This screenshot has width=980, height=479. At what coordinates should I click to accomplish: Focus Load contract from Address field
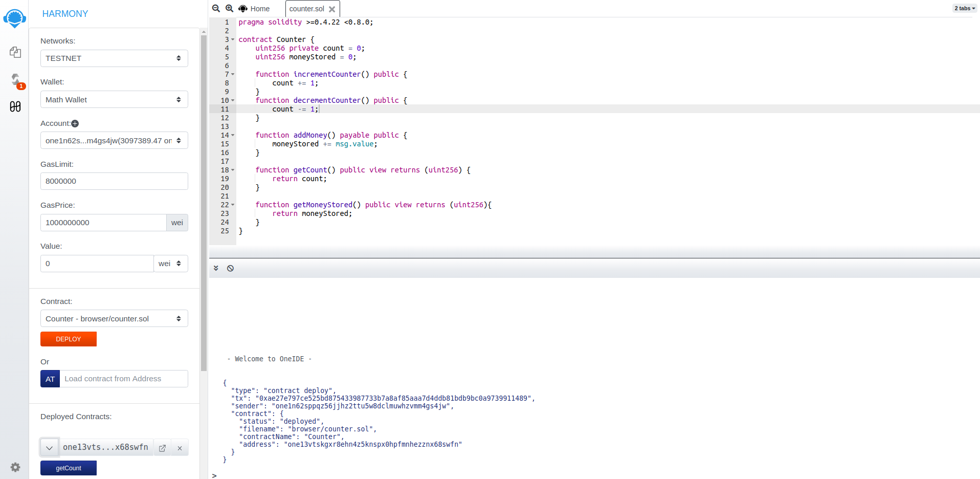(124, 379)
